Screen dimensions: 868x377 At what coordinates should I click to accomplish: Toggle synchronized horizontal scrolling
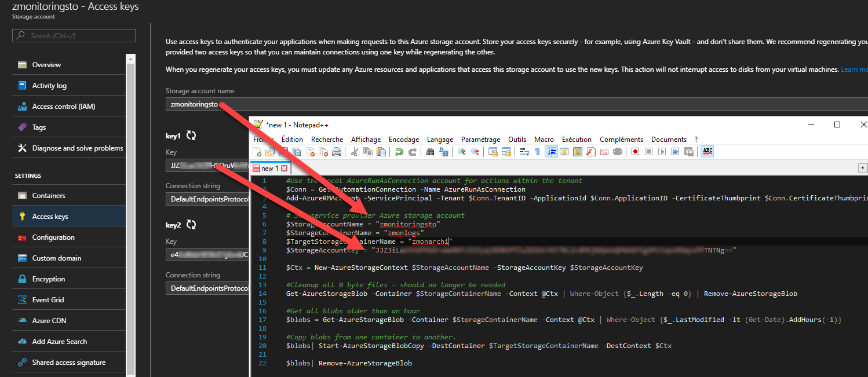coord(506,152)
